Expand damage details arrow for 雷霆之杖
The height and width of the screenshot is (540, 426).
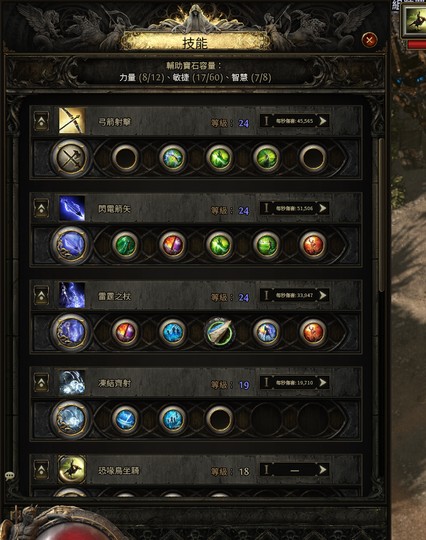(x=323, y=295)
